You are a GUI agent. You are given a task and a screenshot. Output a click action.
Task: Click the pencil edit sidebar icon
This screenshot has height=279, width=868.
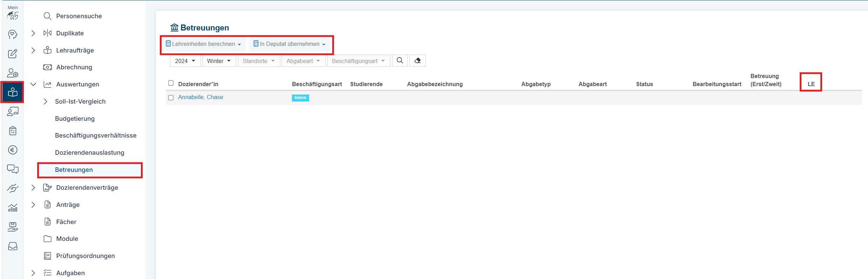coord(13,54)
